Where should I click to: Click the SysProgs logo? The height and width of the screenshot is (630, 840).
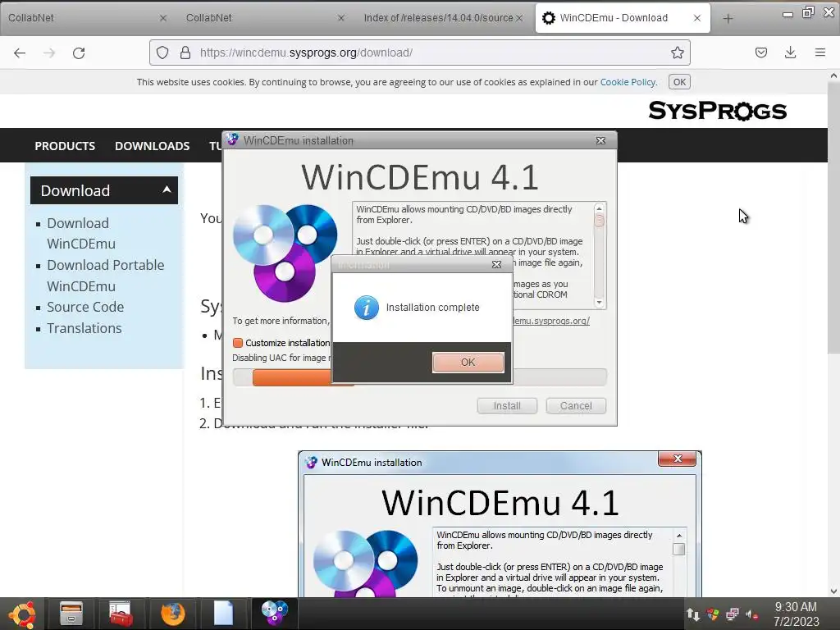(x=717, y=111)
